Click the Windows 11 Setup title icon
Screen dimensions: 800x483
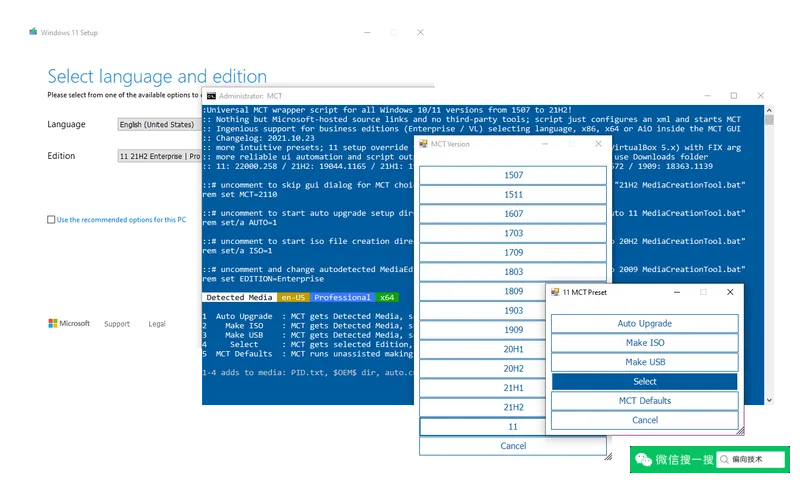click(33, 32)
